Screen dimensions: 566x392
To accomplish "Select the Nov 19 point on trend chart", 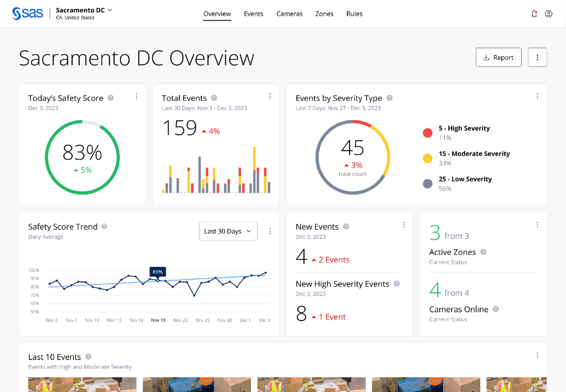I will [x=158, y=280].
